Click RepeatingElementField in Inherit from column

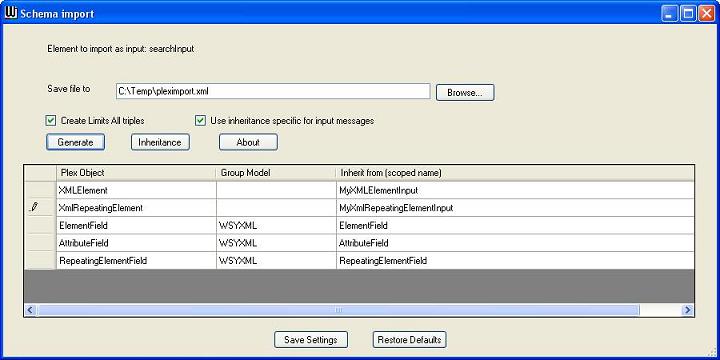(515, 261)
